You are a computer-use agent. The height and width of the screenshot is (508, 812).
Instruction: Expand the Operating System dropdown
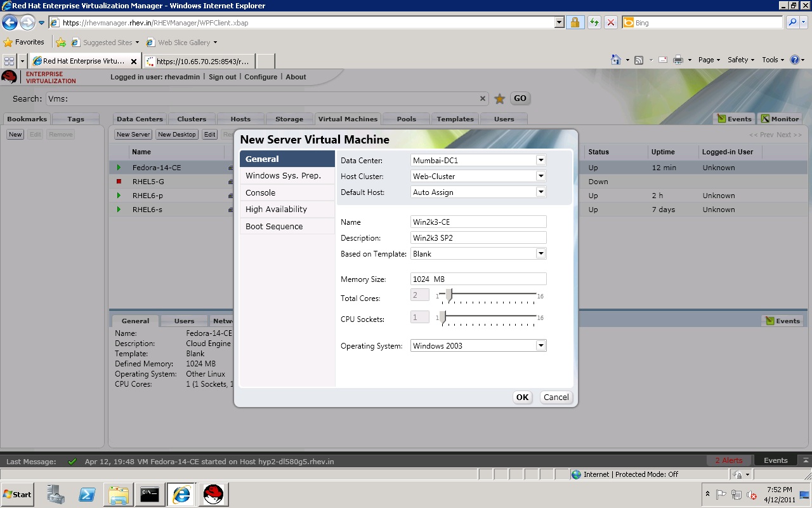pos(540,346)
